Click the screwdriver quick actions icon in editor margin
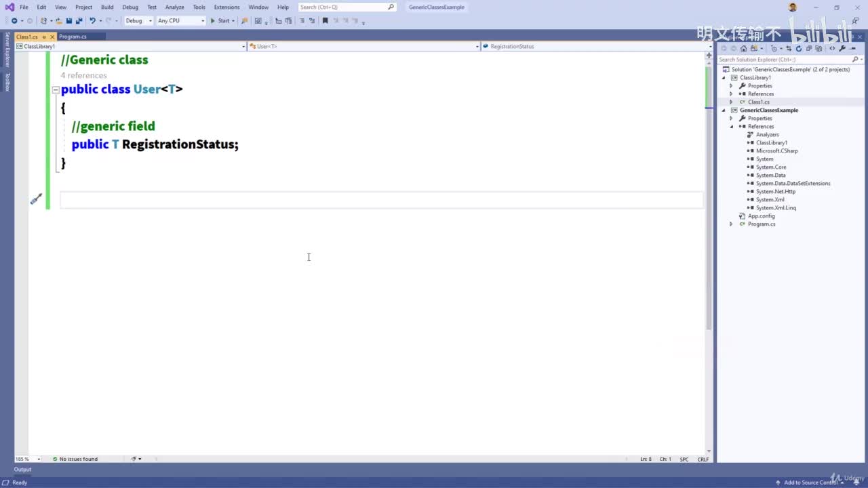This screenshot has height=488, width=868. point(36,199)
